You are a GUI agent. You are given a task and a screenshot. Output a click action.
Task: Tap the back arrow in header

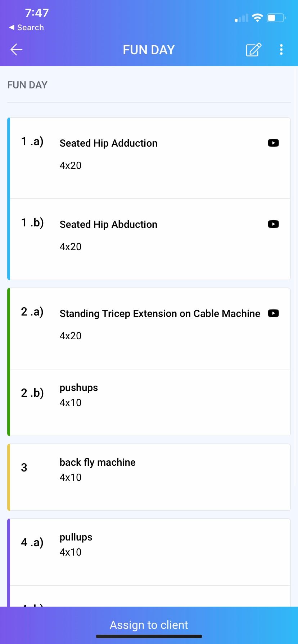point(17,50)
